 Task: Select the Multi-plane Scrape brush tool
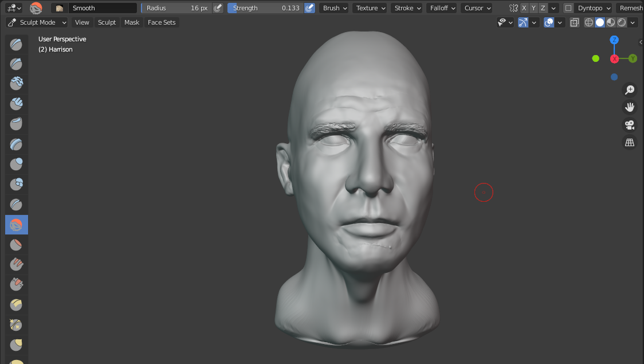point(17,305)
